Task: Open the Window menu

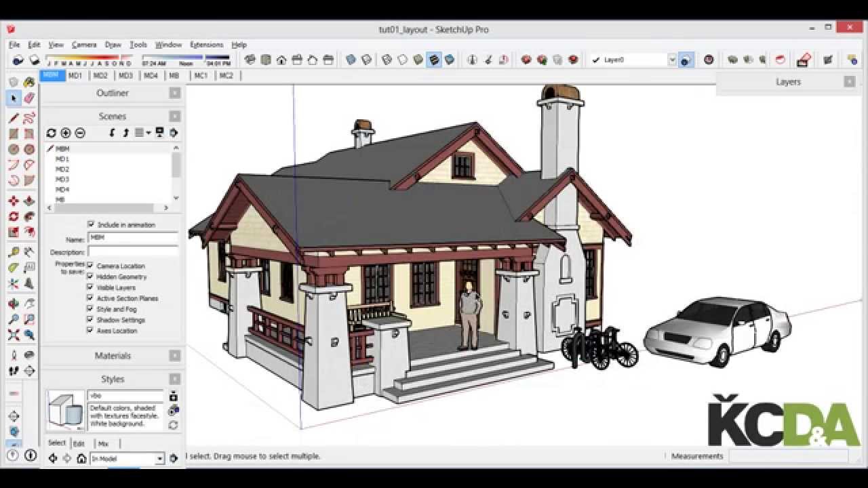Action: (168, 45)
